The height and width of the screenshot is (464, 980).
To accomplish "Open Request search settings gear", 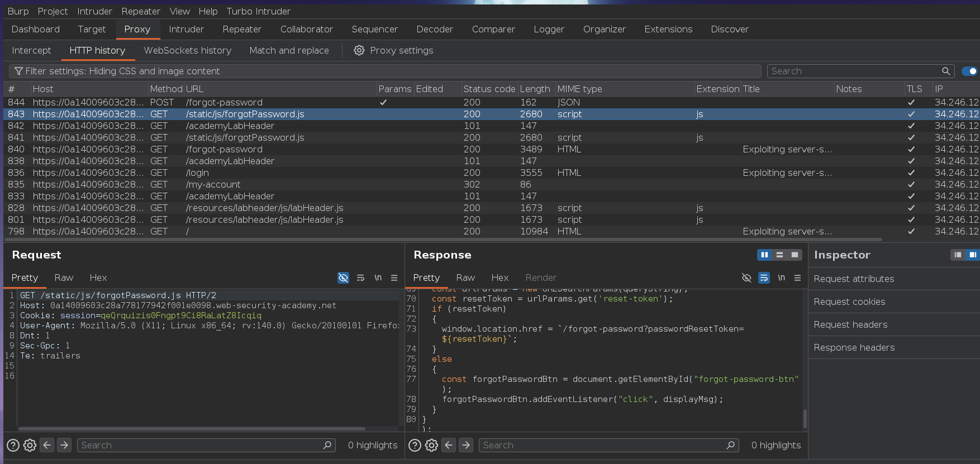I will tap(30, 445).
